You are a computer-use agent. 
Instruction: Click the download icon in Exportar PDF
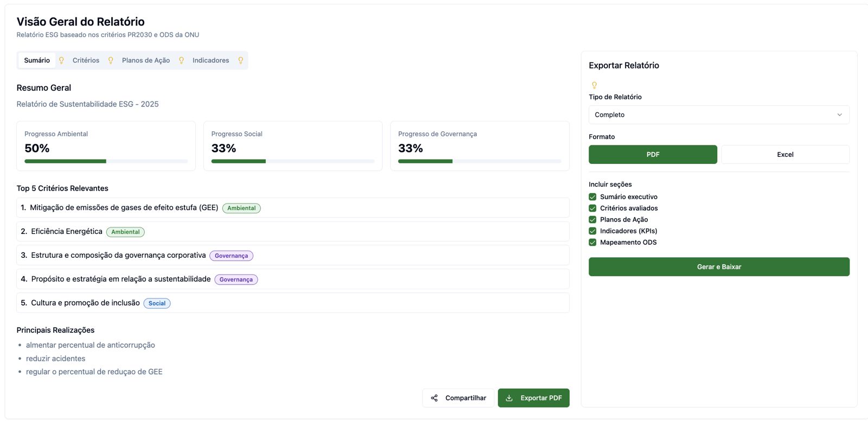(x=509, y=398)
